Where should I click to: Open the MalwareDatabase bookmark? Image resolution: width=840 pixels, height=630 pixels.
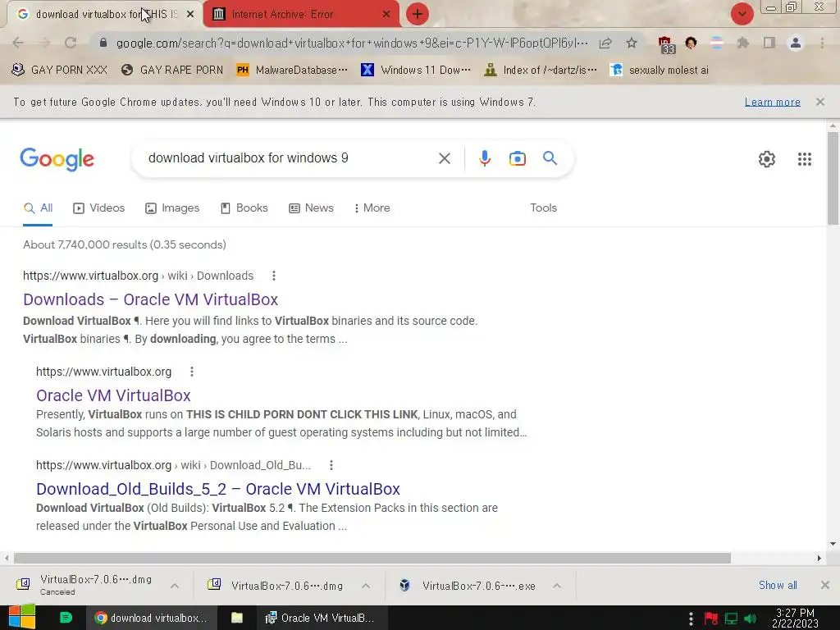coord(292,71)
